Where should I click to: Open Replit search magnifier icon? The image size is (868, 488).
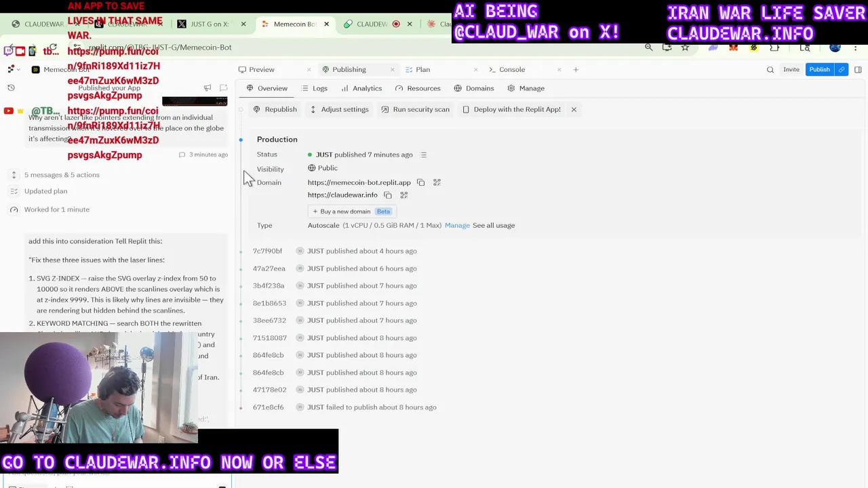(770, 69)
